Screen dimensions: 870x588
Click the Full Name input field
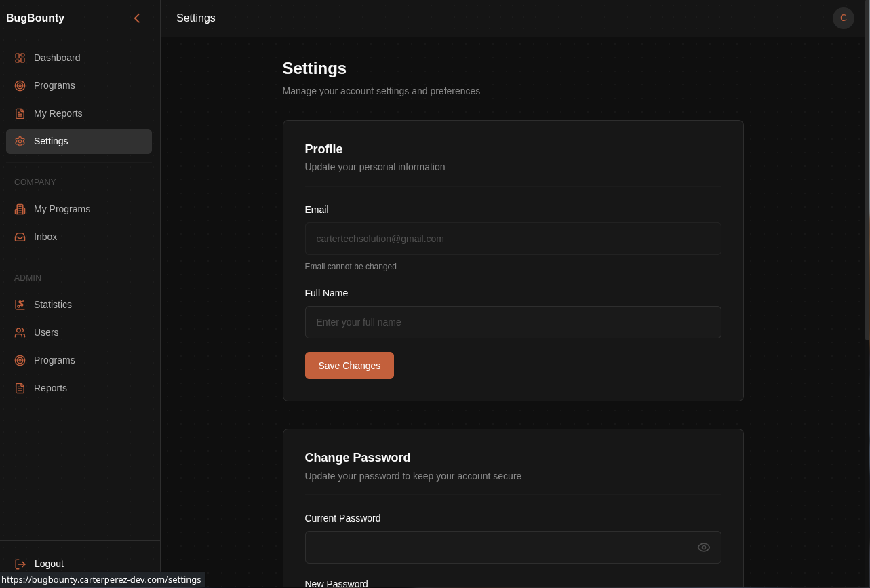coord(513,322)
